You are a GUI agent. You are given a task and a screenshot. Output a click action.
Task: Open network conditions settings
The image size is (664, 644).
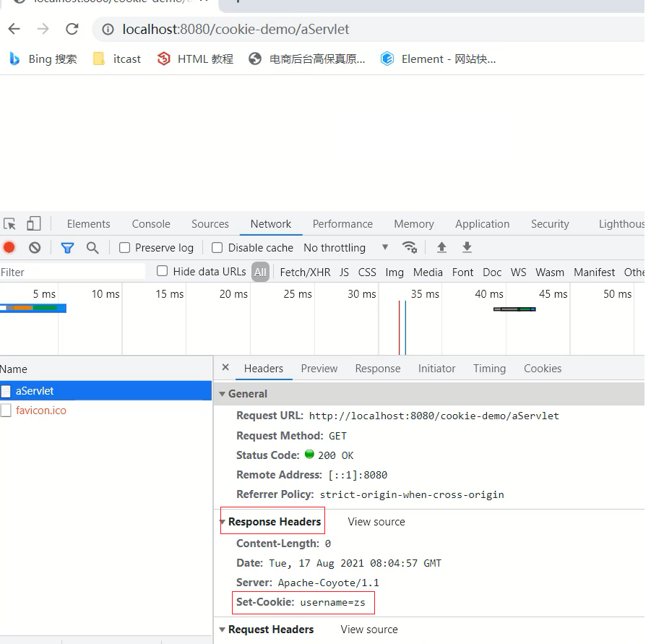(410, 247)
